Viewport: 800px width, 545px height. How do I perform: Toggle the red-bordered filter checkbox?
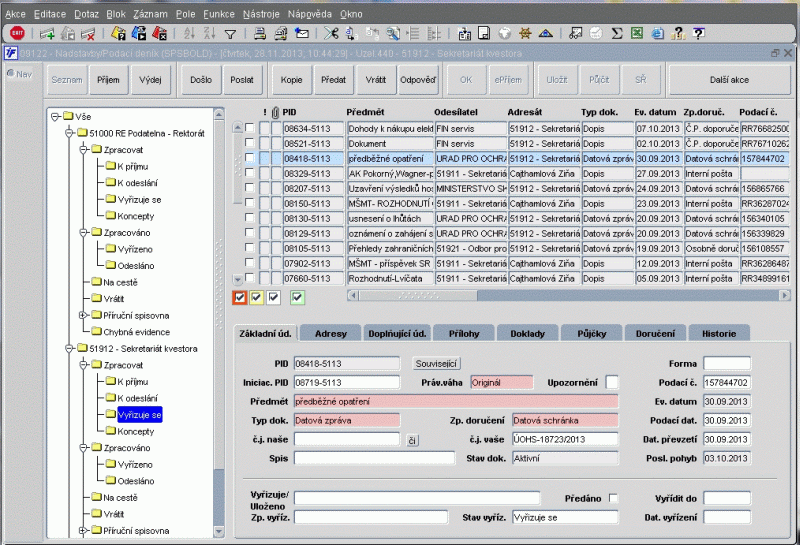[x=239, y=296]
